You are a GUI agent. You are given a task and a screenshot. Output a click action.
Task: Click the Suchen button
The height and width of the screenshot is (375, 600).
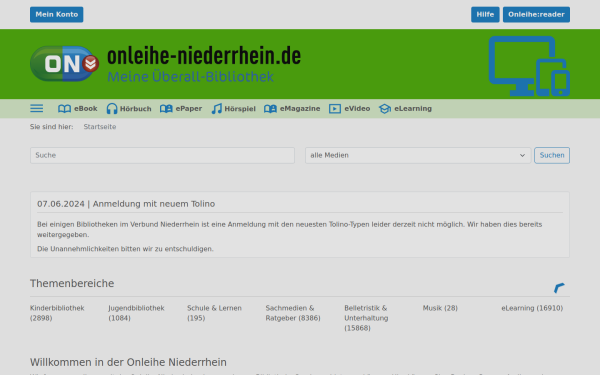pos(552,155)
